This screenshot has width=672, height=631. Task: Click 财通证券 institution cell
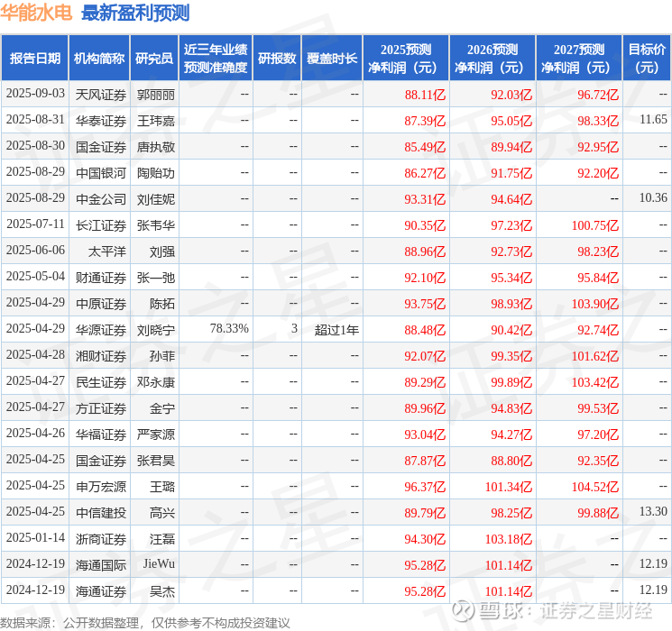[101, 278]
